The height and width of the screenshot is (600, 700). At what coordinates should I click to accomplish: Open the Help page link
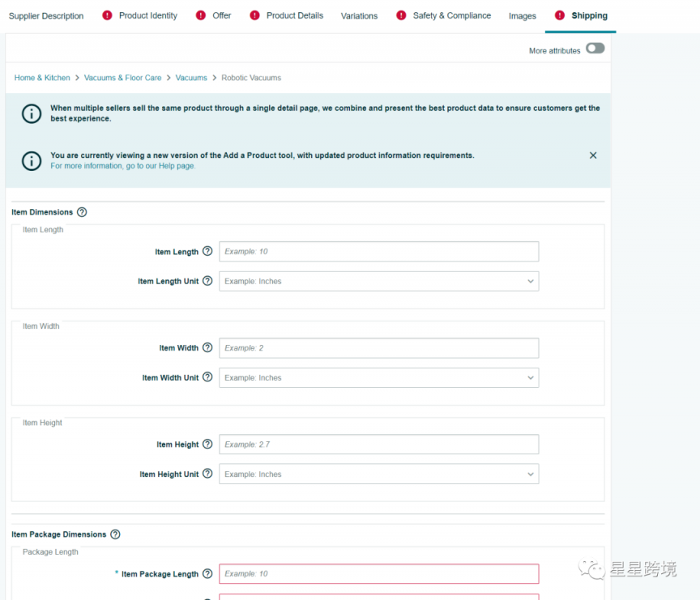(123, 166)
